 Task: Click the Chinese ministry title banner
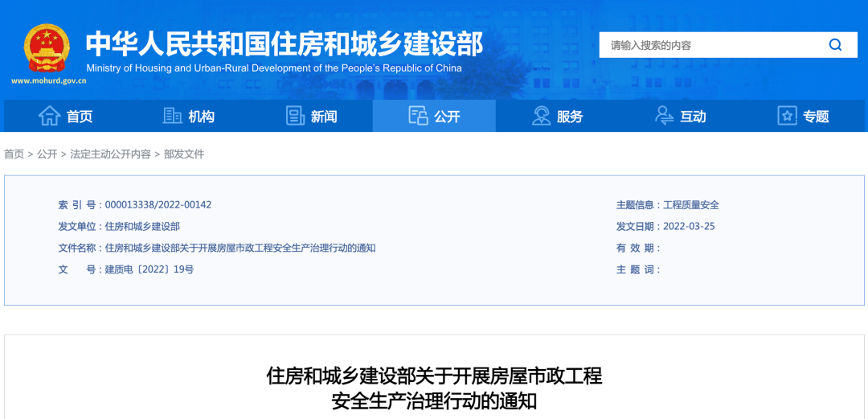pos(285,44)
